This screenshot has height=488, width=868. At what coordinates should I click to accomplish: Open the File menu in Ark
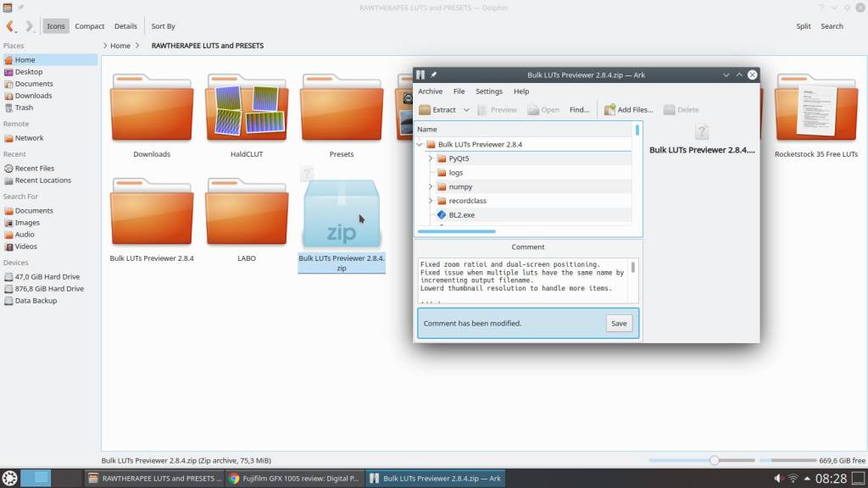[x=459, y=91]
